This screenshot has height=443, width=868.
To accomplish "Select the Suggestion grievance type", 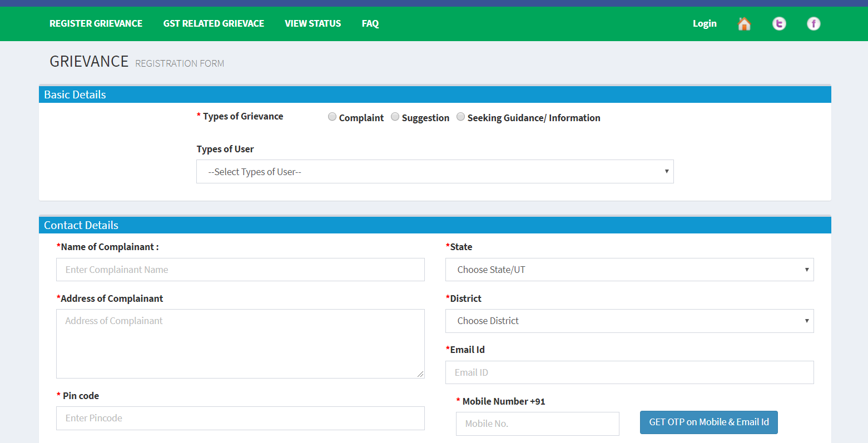I will click(x=395, y=117).
